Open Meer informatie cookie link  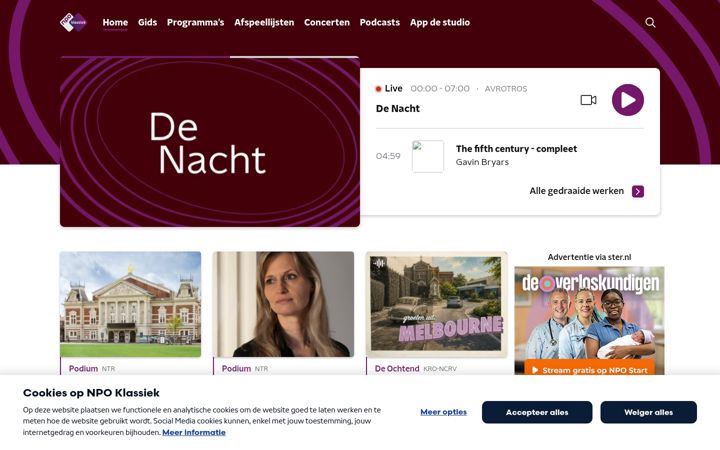[x=194, y=432]
